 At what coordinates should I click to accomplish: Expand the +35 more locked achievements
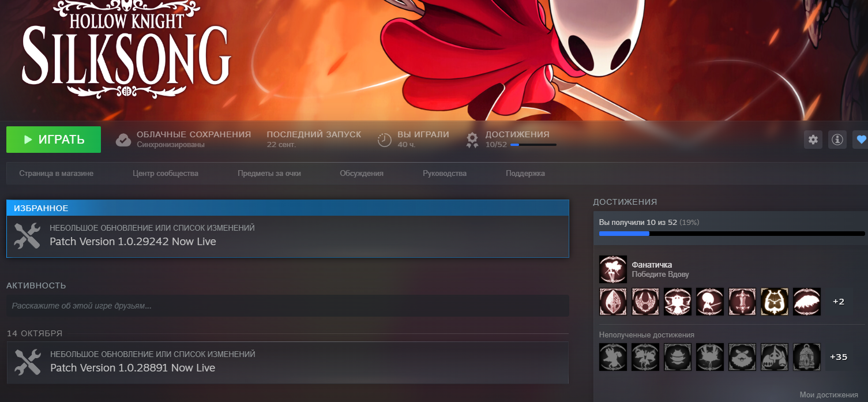[x=839, y=357]
